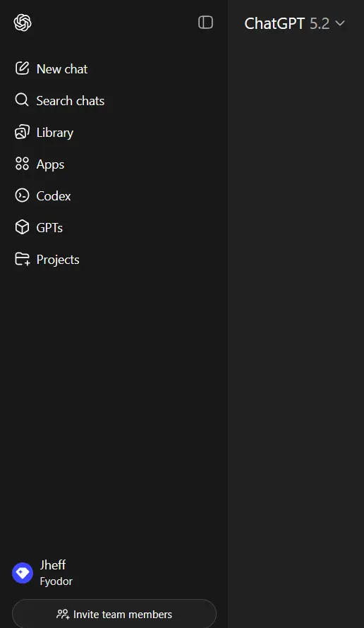The image size is (364, 628).
Task: Collapse the sidebar with the panel icon
Action: pyautogui.click(x=205, y=23)
